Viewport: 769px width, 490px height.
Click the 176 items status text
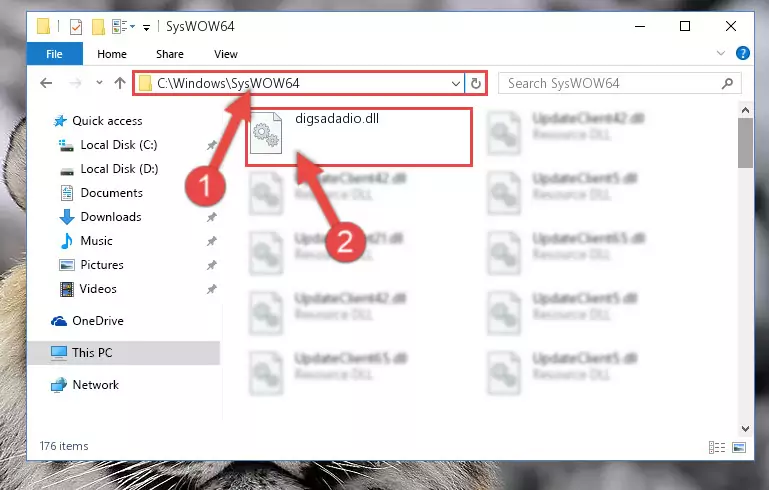click(x=64, y=446)
